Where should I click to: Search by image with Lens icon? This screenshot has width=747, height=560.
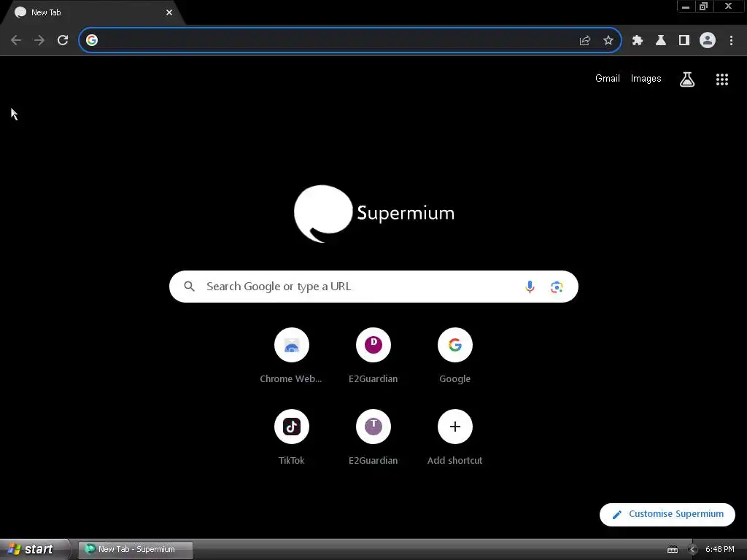pyautogui.click(x=557, y=287)
